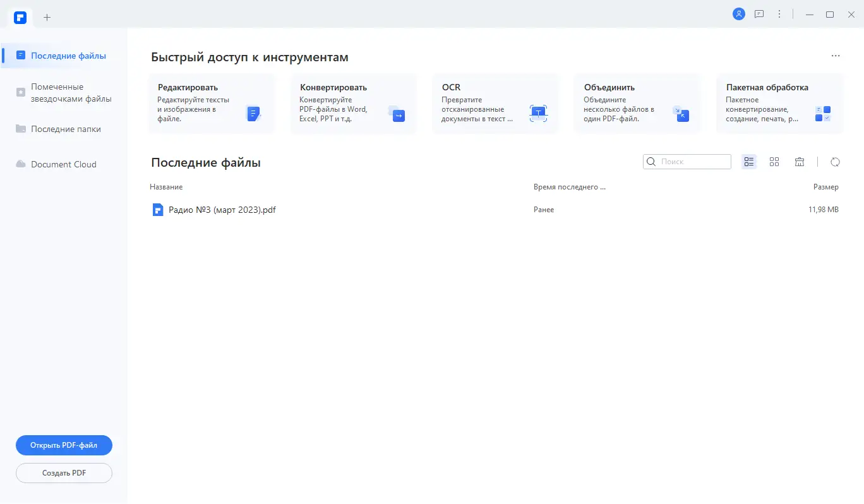Viewport: 864px width, 504px height.
Task: Click the batch processing checklist icon
Action: 823,114
